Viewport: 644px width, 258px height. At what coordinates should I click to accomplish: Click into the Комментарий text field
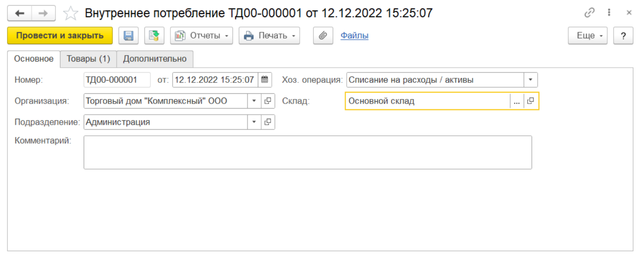[307, 152]
